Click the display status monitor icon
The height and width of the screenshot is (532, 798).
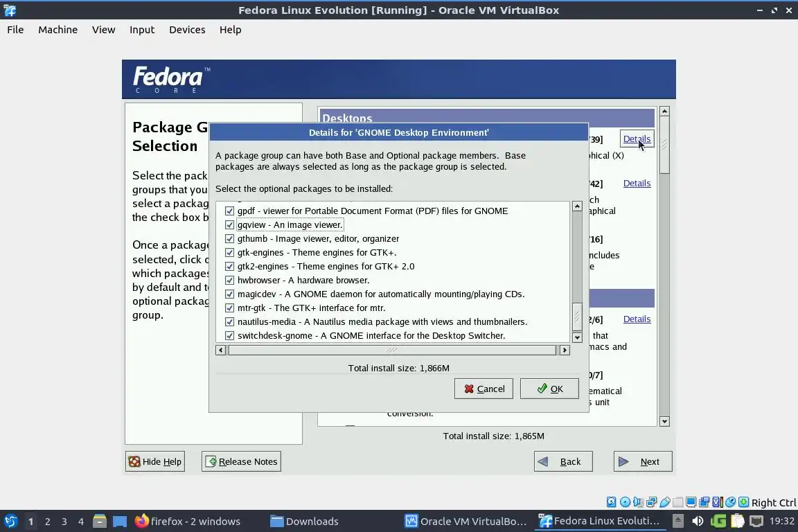pos(691,502)
